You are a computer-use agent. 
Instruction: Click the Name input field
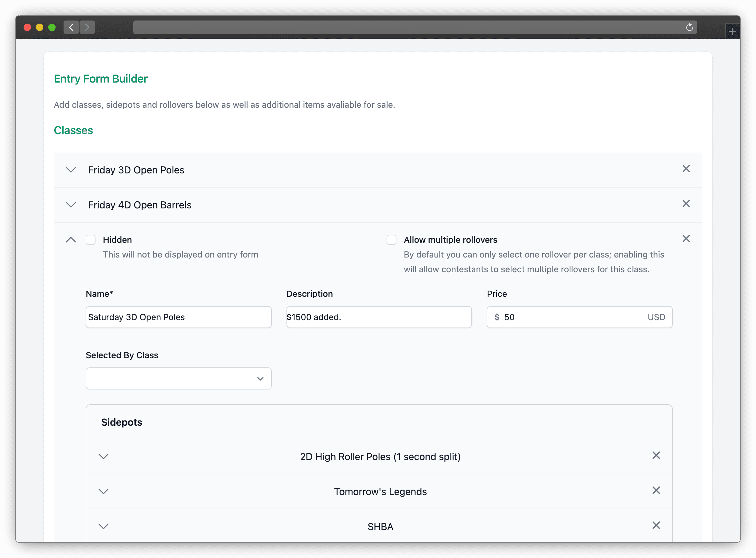click(178, 317)
